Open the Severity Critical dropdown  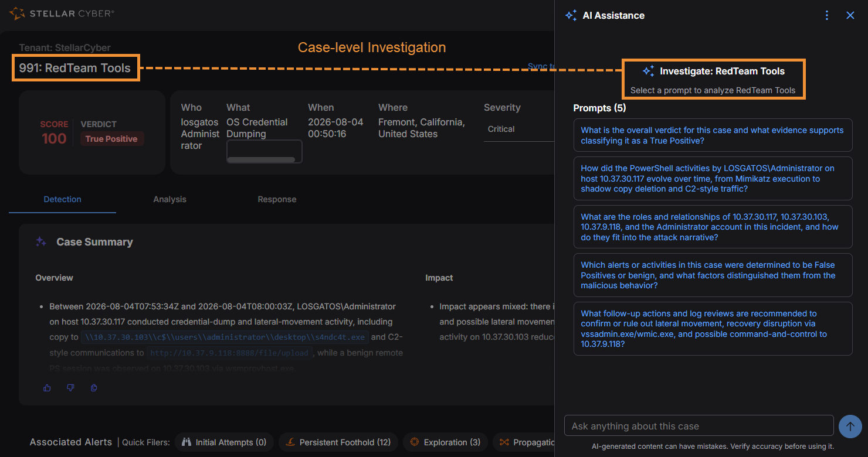point(519,129)
